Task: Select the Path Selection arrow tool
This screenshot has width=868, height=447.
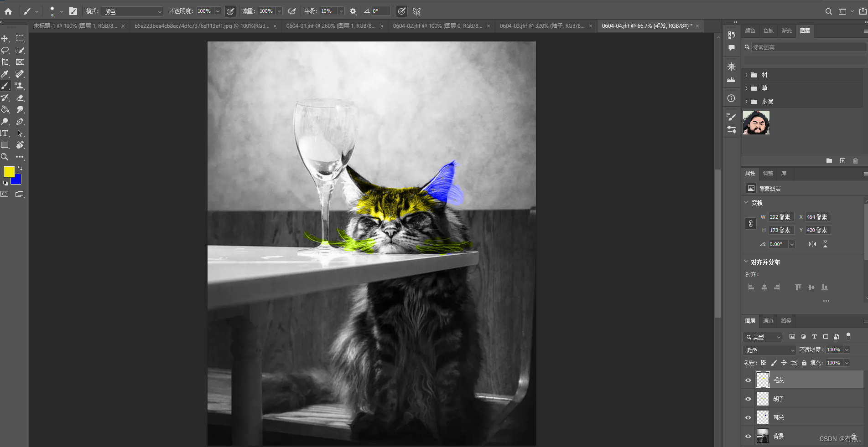Action: [x=20, y=134]
